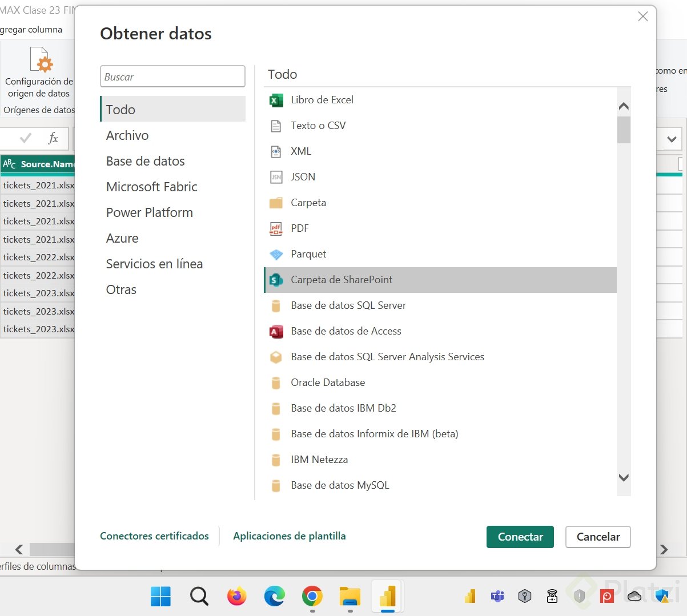
Task: Click the Oracle Database icon
Action: click(x=276, y=383)
